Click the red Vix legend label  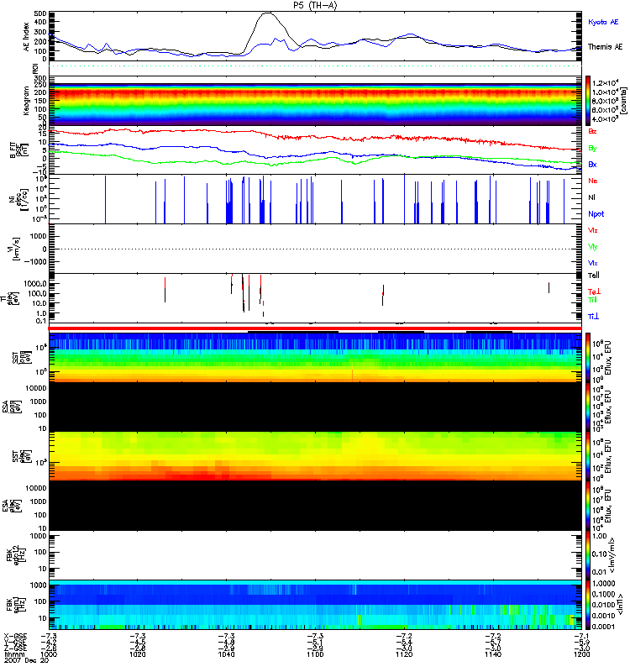(x=593, y=230)
